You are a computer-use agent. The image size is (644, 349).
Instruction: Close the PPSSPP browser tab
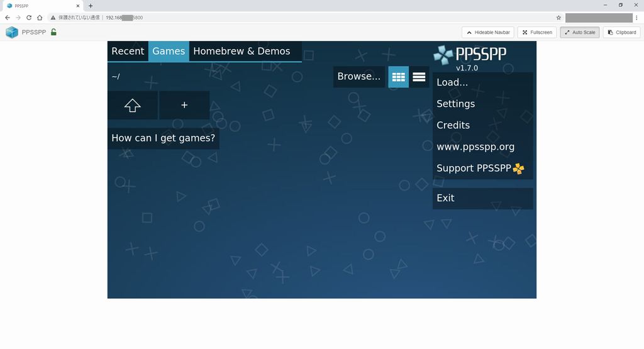point(77,6)
